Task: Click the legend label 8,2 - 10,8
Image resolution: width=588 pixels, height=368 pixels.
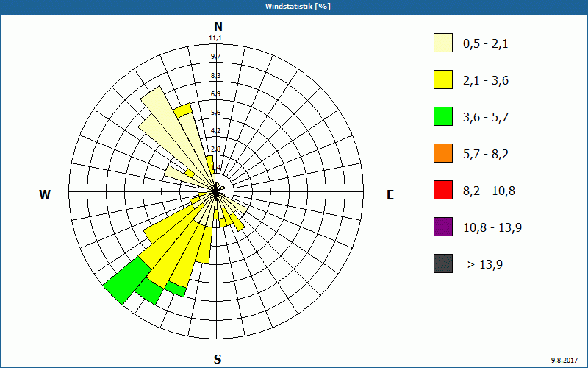Action: (489, 191)
